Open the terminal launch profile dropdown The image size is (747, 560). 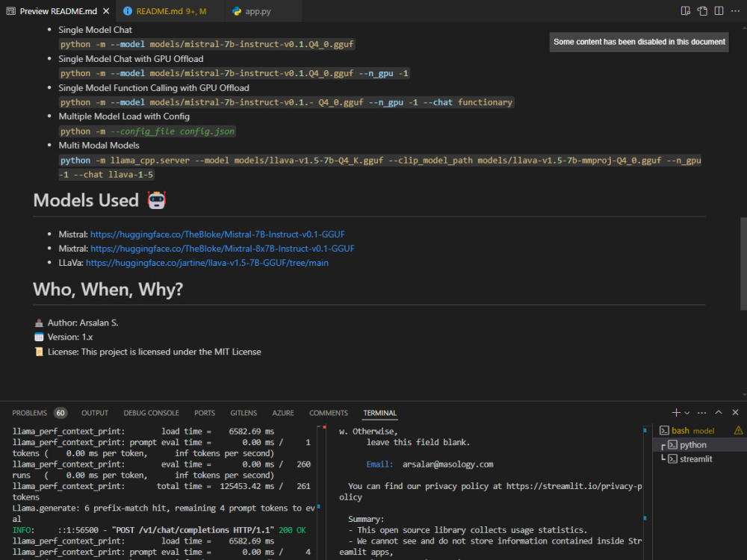click(687, 413)
